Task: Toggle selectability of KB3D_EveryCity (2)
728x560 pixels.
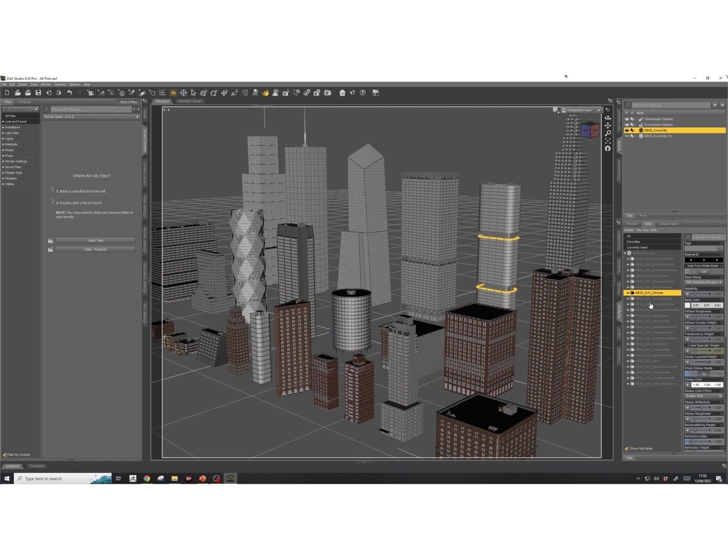Action: (x=633, y=136)
